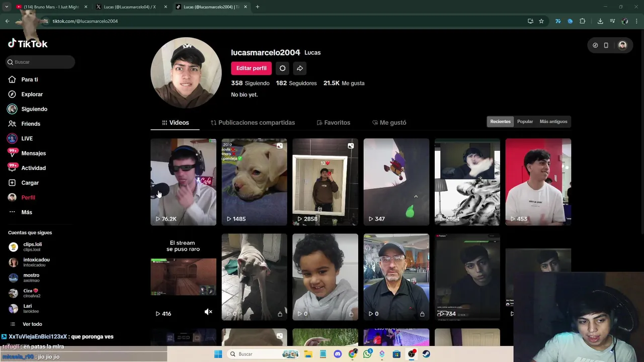Click the Chrome back arrow
This screenshot has height=362, width=644.
(x=7, y=21)
